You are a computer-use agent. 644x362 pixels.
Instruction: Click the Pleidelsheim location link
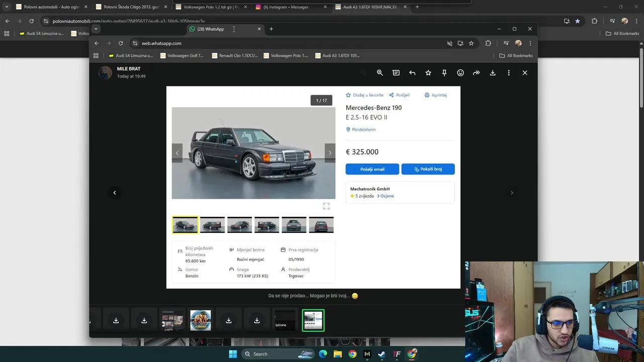coord(361,130)
